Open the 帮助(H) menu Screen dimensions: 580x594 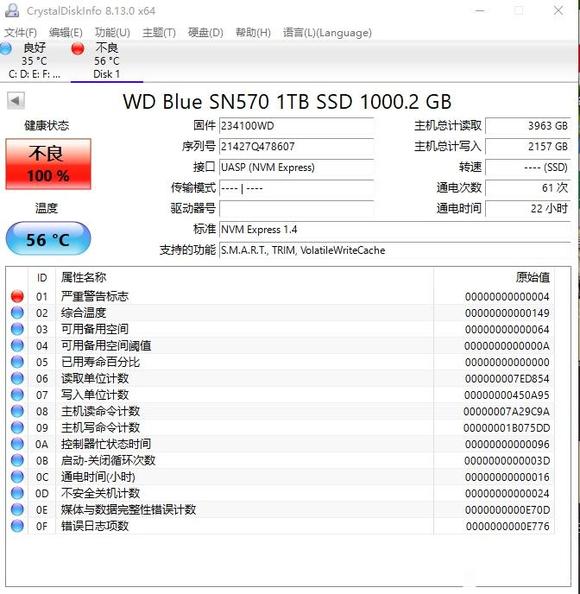point(253,33)
